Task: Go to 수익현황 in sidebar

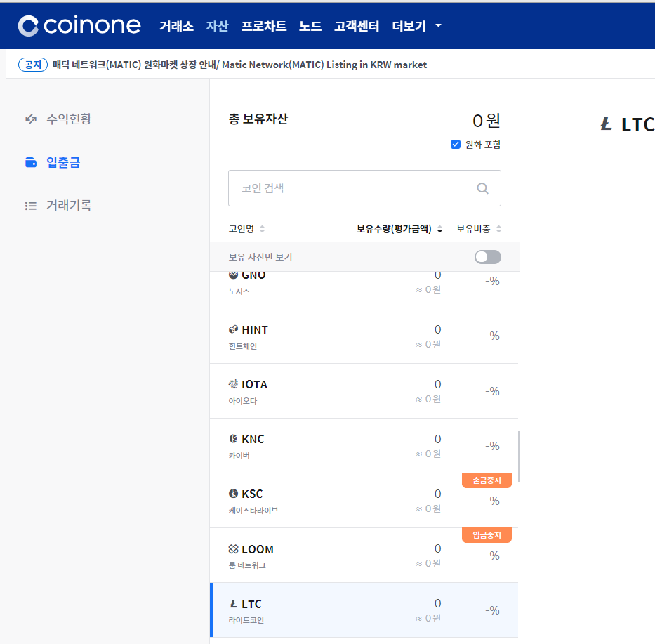Action: click(x=69, y=119)
